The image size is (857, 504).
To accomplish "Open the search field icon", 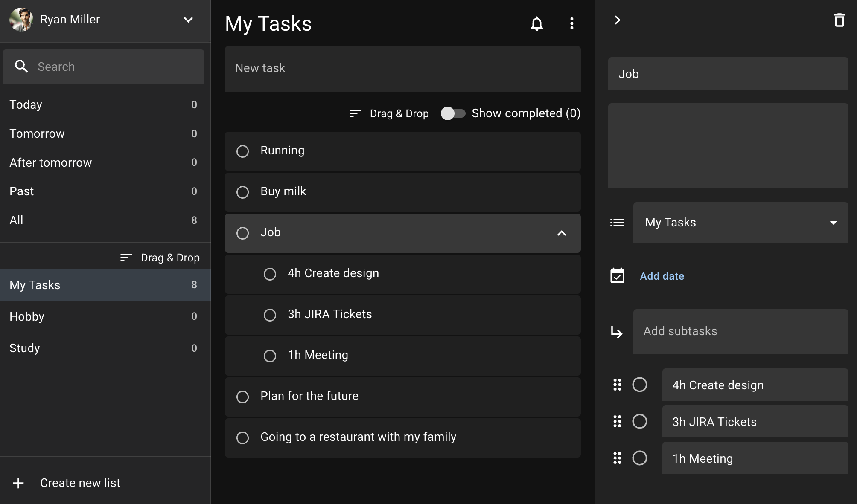I will (22, 67).
